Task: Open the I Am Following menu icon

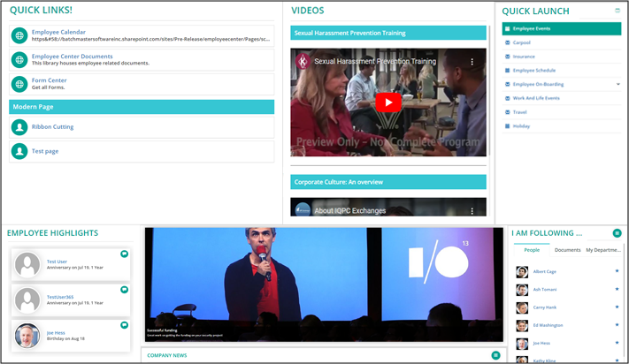Action: pyautogui.click(x=617, y=233)
